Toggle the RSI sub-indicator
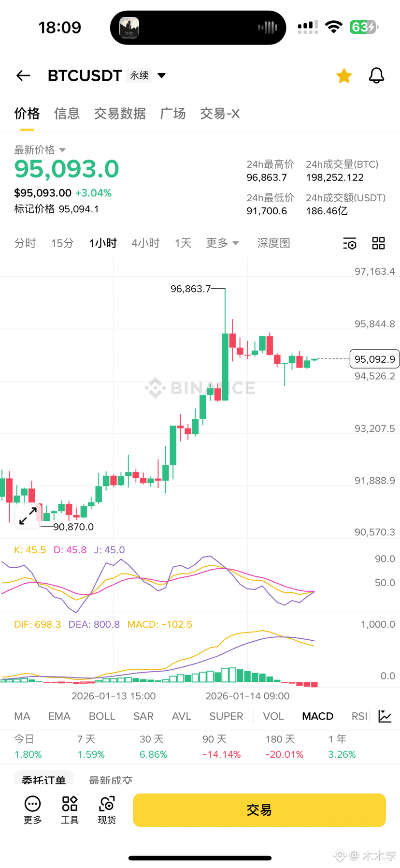 coord(359,716)
